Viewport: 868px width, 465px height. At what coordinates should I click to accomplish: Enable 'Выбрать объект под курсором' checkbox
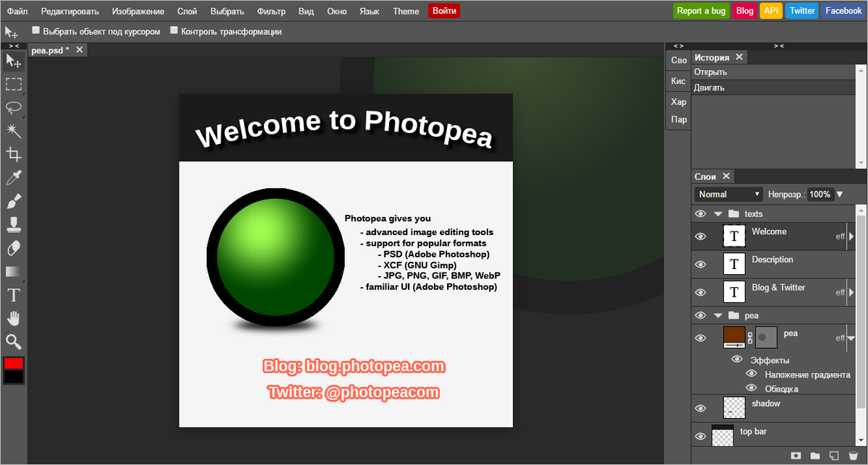pyautogui.click(x=36, y=30)
